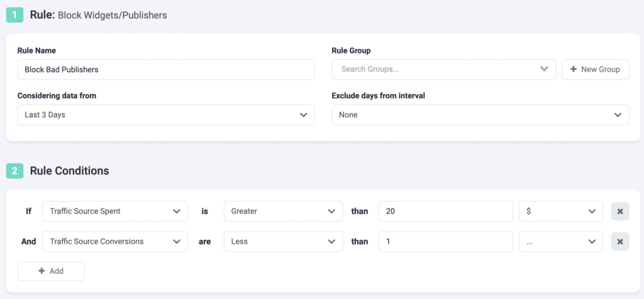Image resolution: width=644 pixels, height=299 pixels.
Task: Remove the Traffic Source Conversions condition
Action: tap(619, 242)
